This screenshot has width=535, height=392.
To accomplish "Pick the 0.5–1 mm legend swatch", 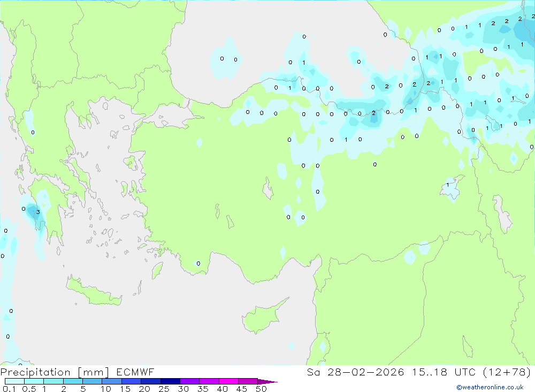I will click(34, 381).
